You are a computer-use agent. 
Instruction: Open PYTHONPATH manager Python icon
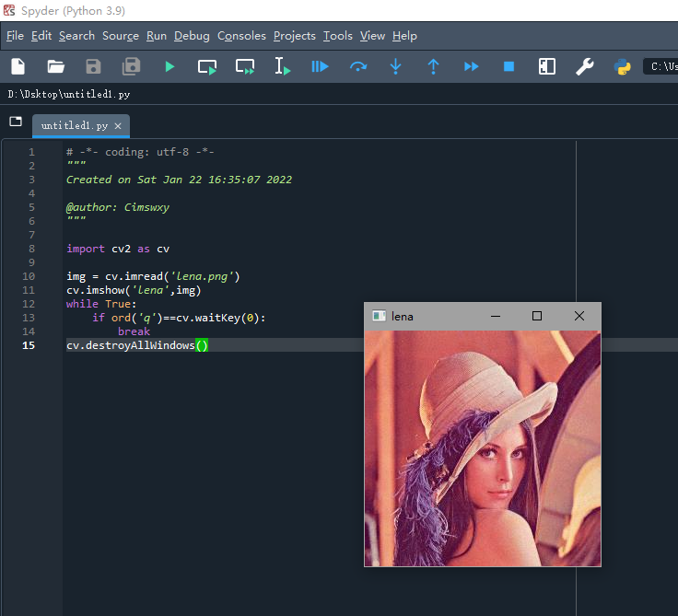(x=622, y=66)
